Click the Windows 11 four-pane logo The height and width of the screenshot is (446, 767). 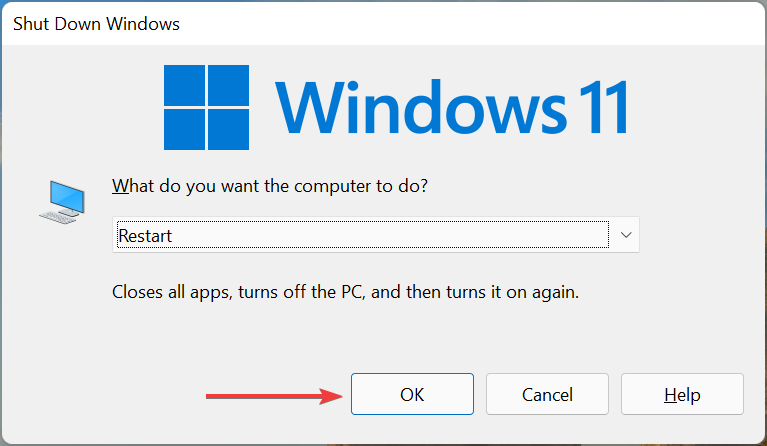[x=207, y=105]
